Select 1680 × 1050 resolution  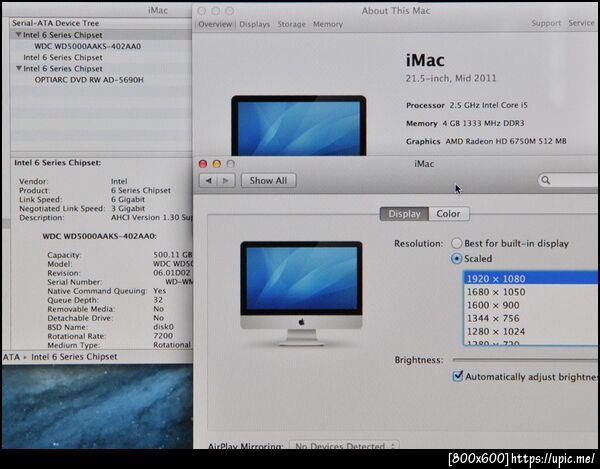click(x=531, y=292)
